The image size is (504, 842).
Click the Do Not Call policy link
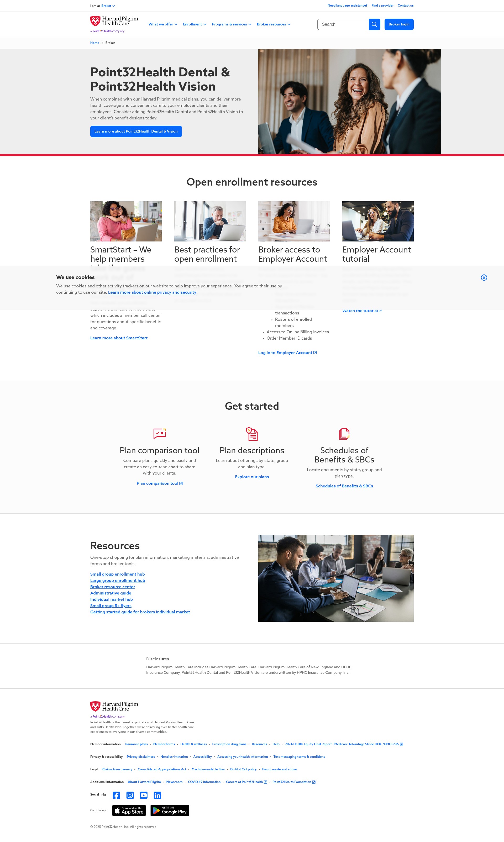[244, 769]
